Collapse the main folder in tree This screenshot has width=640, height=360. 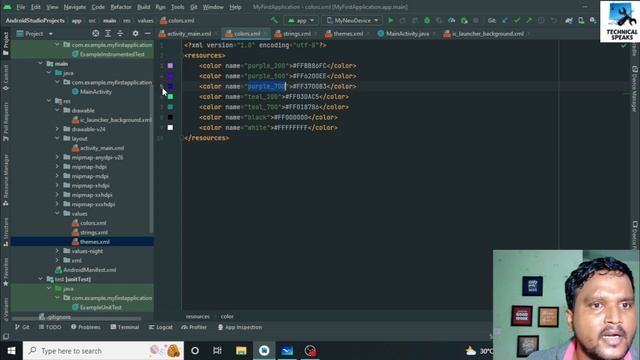[x=40, y=64]
